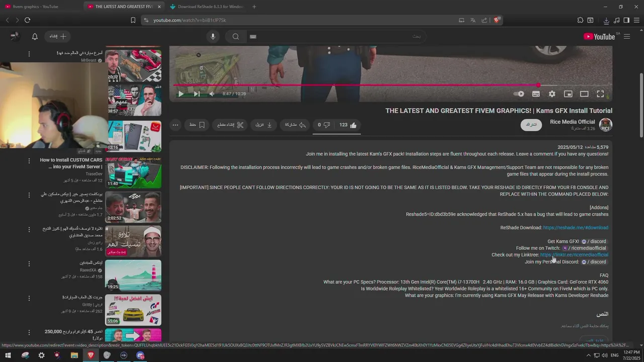Open Twitch ricemediaofficial link

585,248
